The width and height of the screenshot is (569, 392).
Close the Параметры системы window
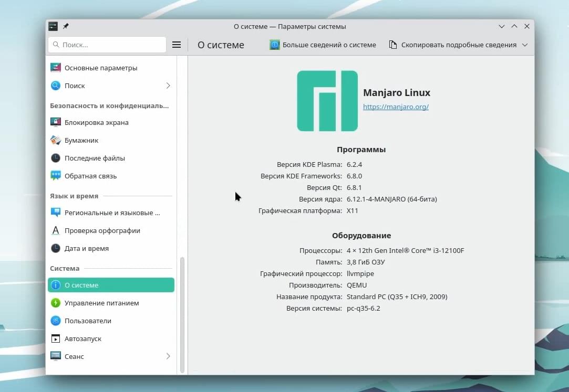[527, 26]
